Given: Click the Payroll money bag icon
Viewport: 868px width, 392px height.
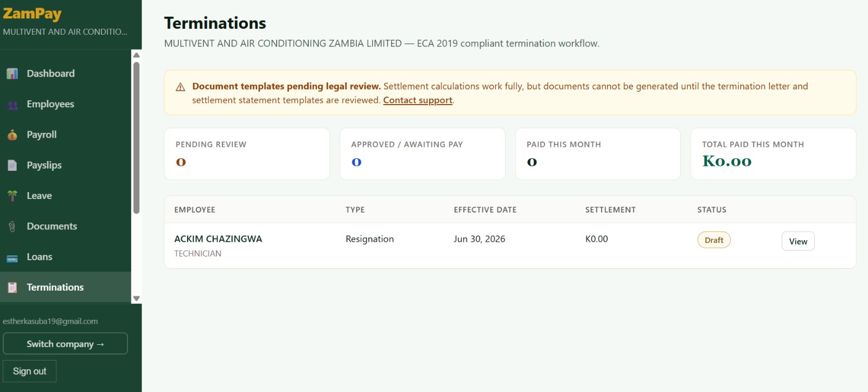Looking at the screenshot, I should click(12, 135).
